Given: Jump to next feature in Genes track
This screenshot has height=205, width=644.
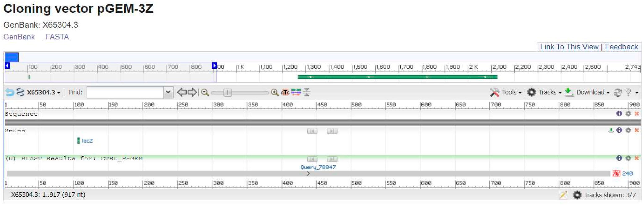Looking at the screenshot, I should point(332,131).
